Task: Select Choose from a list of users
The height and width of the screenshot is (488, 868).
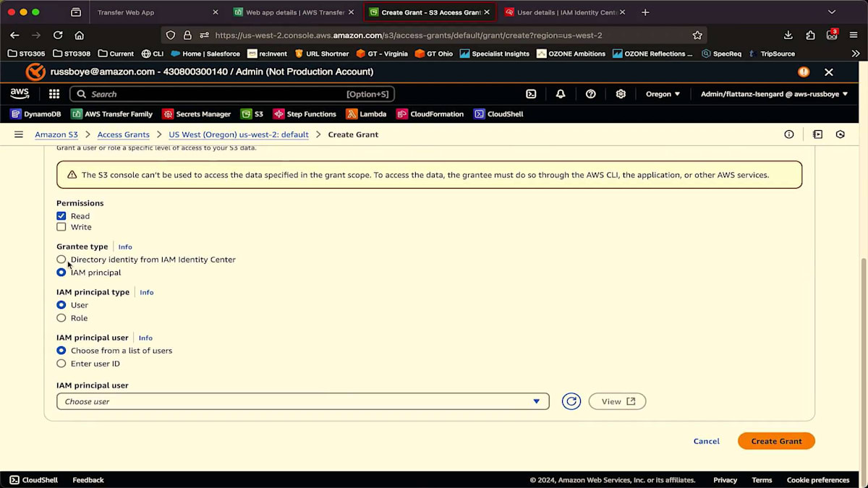Action: click(x=61, y=351)
